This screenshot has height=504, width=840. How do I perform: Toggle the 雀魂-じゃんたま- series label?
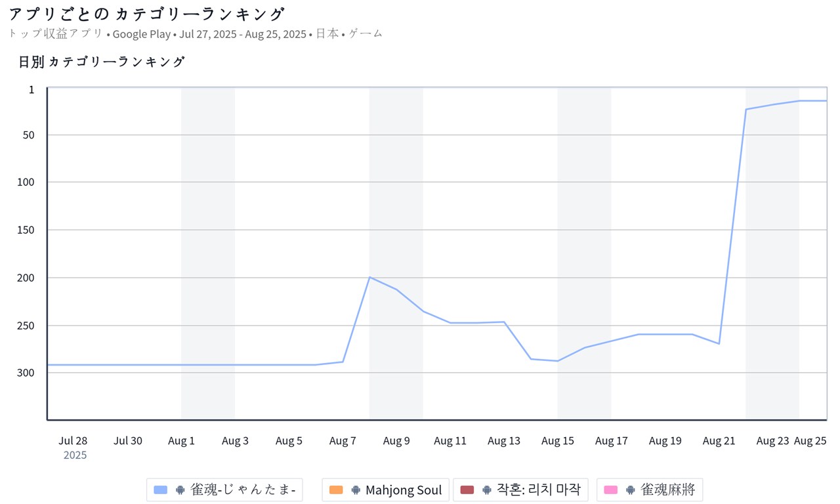242,490
